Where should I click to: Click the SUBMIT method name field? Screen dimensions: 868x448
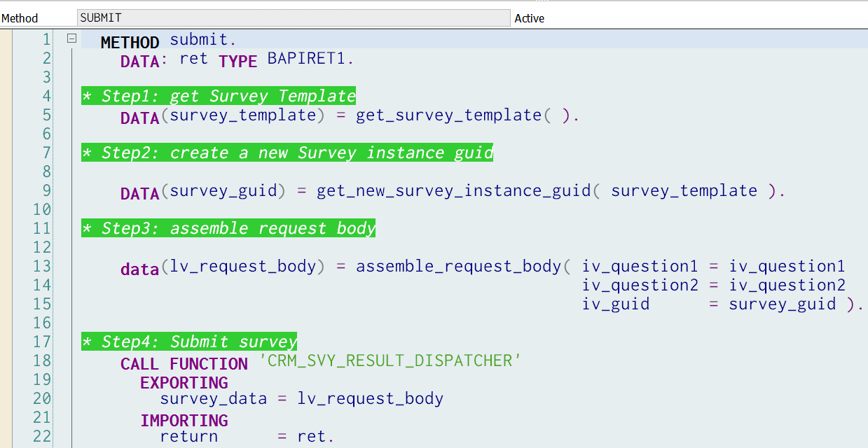pos(294,18)
